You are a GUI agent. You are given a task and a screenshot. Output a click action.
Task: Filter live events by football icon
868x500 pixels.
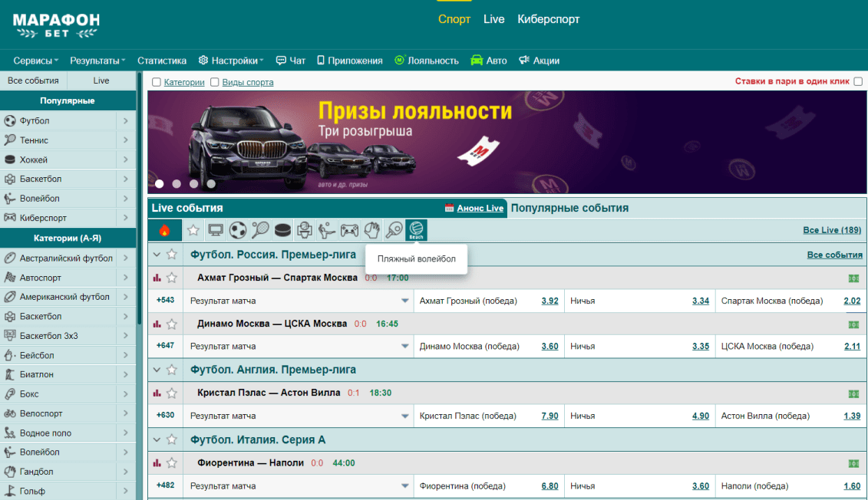click(237, 230)
